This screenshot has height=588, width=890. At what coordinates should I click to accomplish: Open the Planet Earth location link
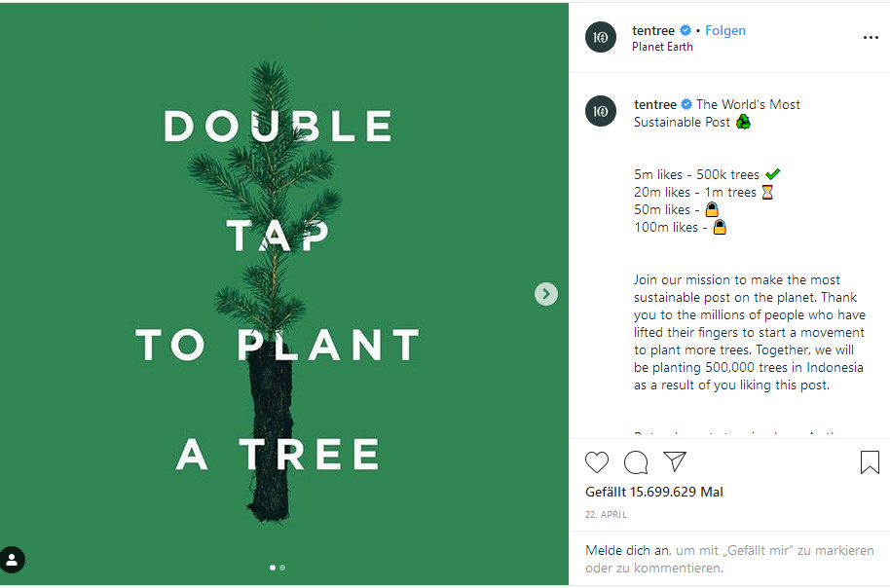[x=662, y=47]
